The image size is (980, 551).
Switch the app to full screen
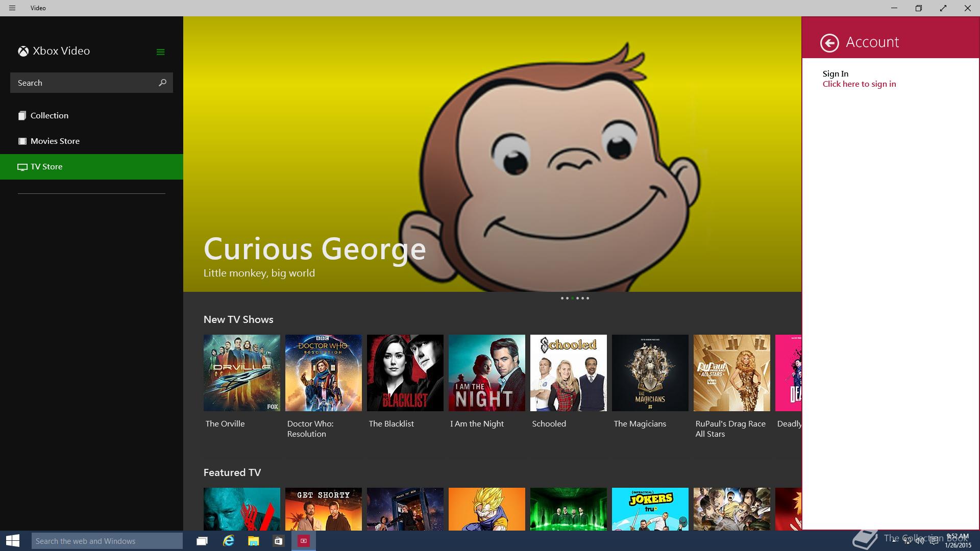(943, 8)
